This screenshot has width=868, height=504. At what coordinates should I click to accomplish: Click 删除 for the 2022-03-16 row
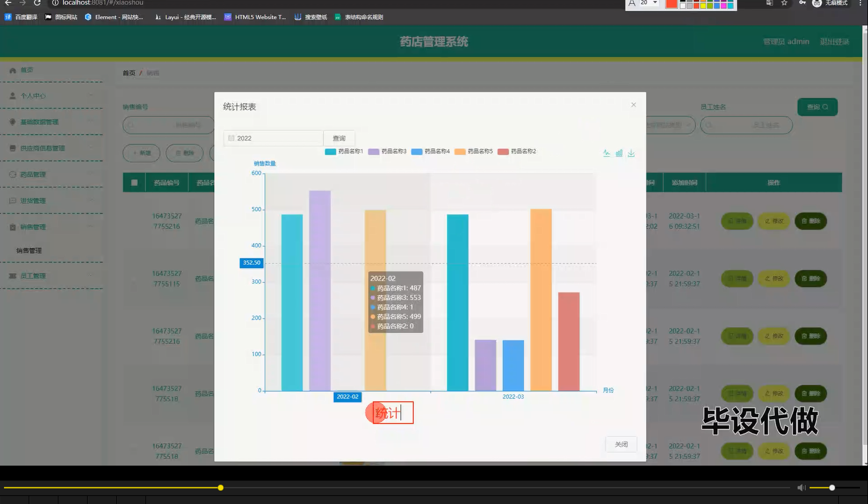click(x=811, y=221)
